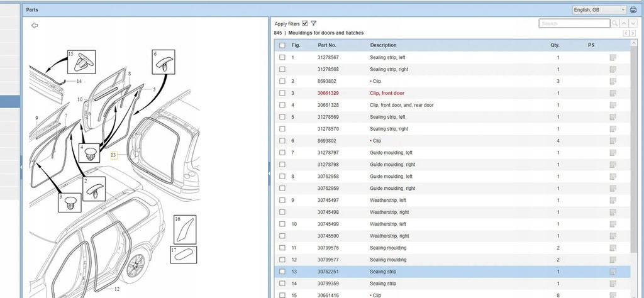The width and height of the screenshot is (644, 298).
Task: Go to previous diagram page arrow
Action: [x=625, y=33]
